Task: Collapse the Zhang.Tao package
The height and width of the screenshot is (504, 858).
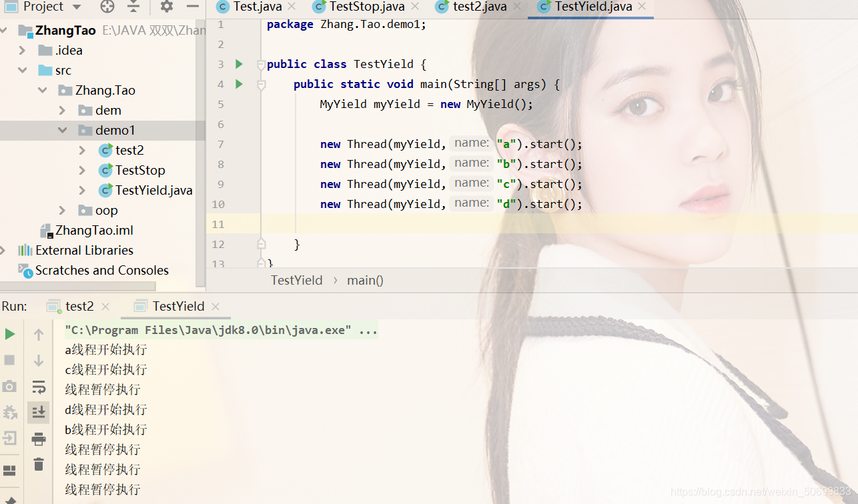Action: point(43,90)
